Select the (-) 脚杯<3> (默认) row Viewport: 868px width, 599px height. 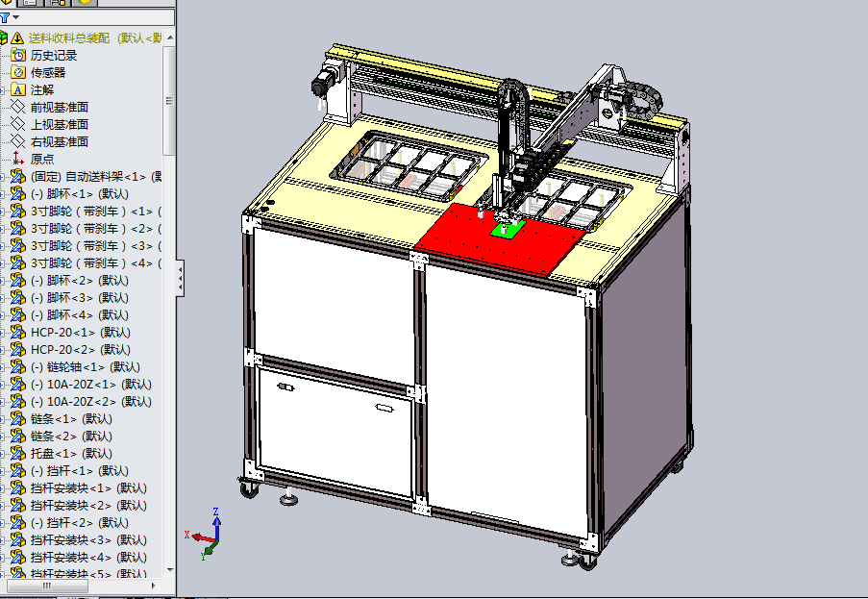tap(80, 297)
